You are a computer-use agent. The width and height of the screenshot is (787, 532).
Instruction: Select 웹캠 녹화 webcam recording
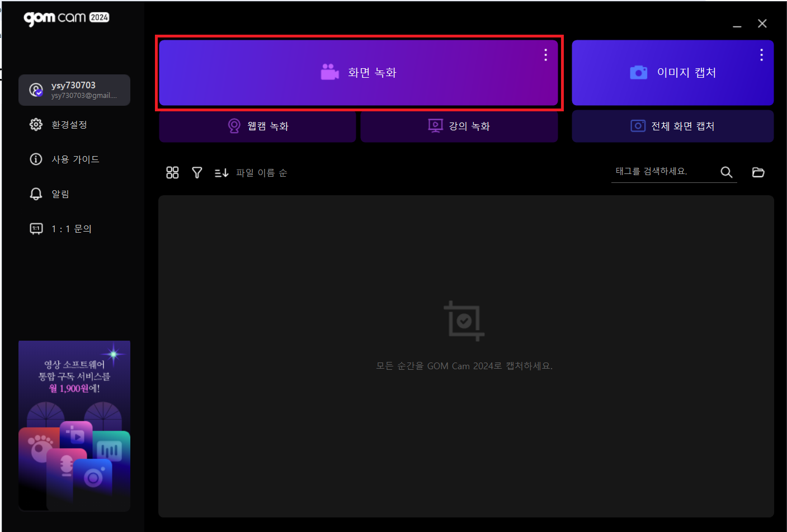pos(258,126)
